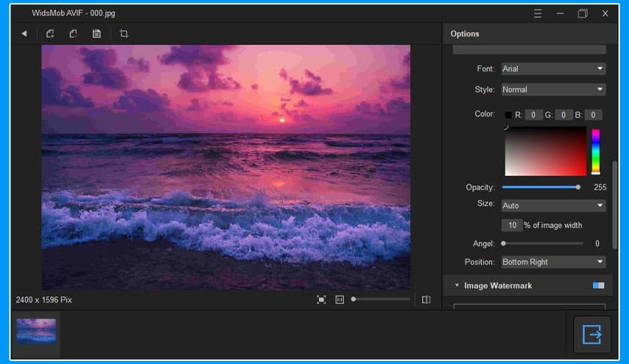Pick a color in the gradient square

pos(545,151)
